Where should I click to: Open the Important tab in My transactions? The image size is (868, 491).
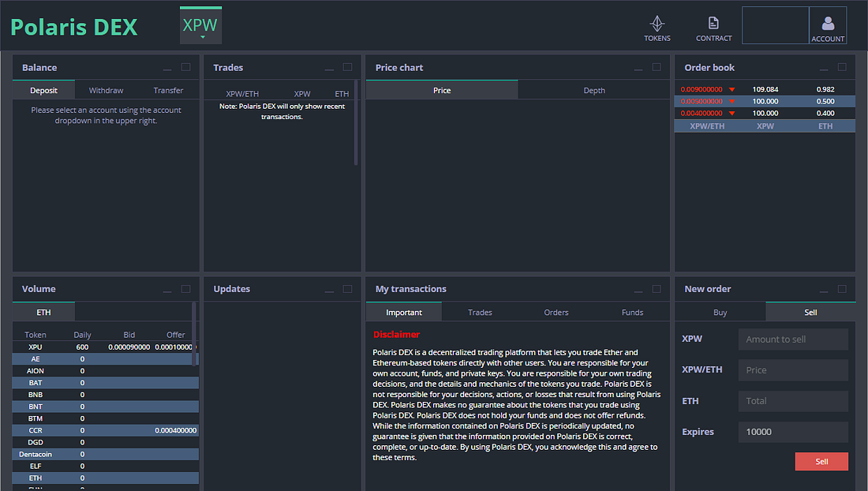click(403, 312)
